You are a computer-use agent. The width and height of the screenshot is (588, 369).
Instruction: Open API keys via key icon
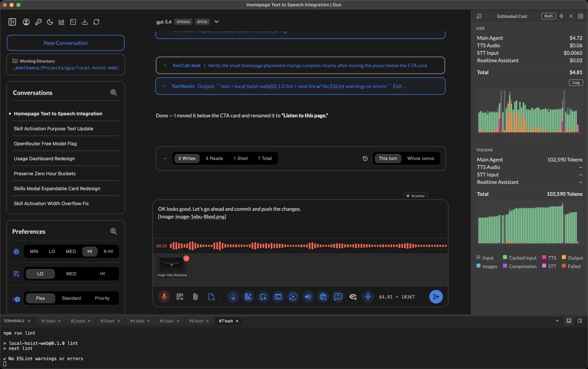click(38, 22)
